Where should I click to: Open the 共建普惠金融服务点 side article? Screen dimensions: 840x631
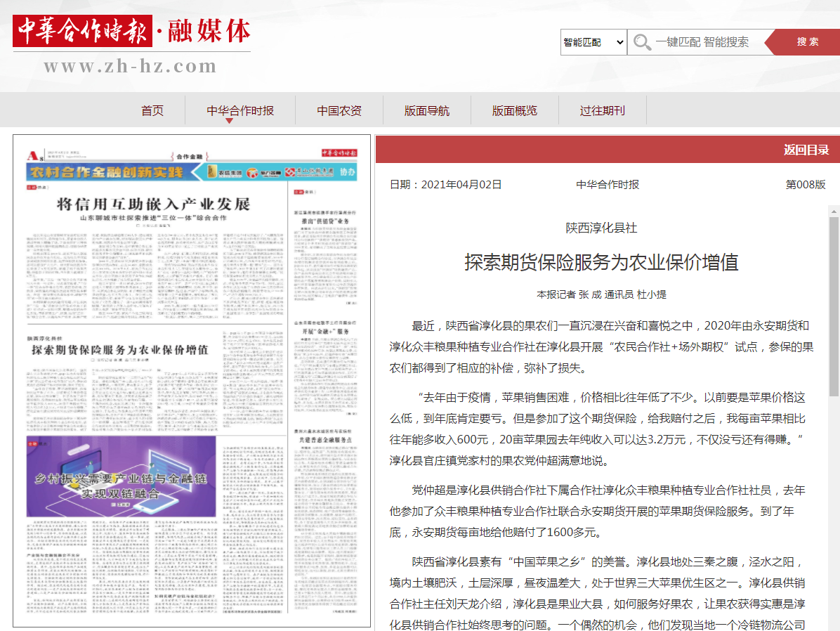pyautogui.click(x=325, y=440)
